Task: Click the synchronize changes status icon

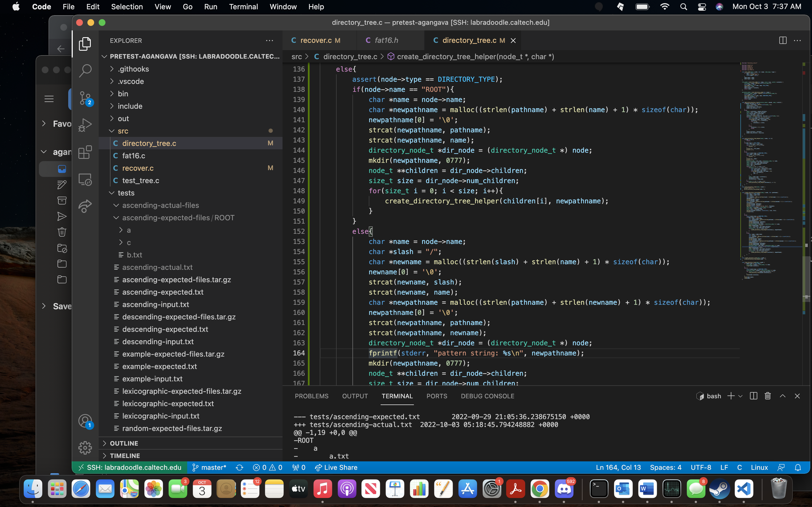Action: click(239, 468)
